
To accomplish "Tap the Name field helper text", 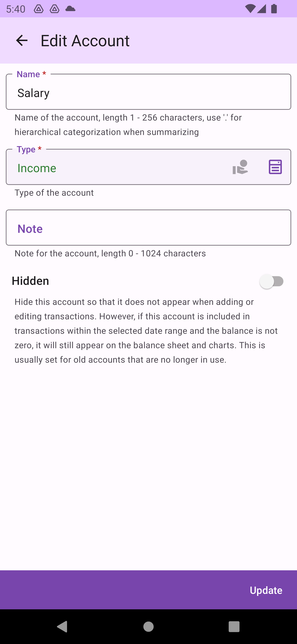I will [128, 125].
